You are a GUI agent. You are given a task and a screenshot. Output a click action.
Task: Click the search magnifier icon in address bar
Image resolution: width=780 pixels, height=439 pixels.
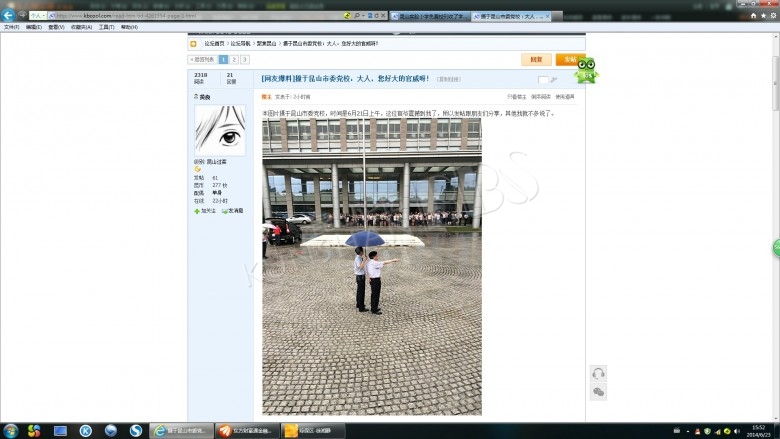click(357, 16)
